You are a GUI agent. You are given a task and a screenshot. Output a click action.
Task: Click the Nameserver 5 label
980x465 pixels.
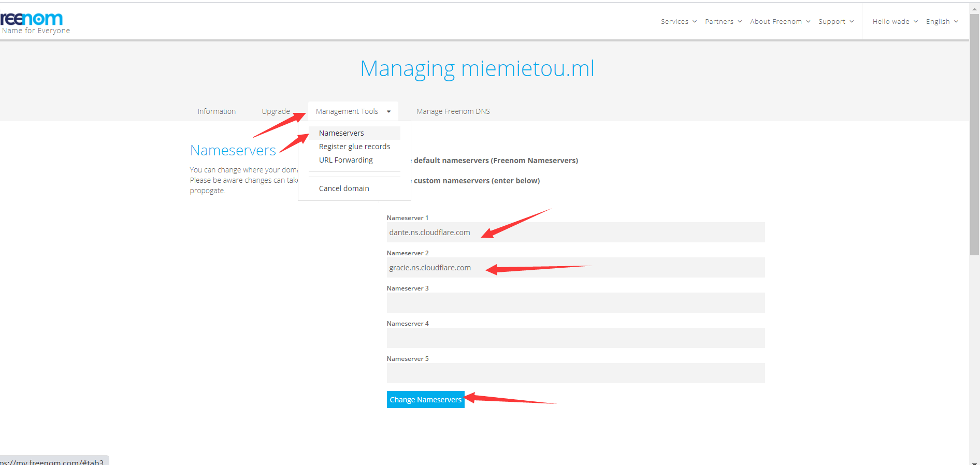click(408, 359)
